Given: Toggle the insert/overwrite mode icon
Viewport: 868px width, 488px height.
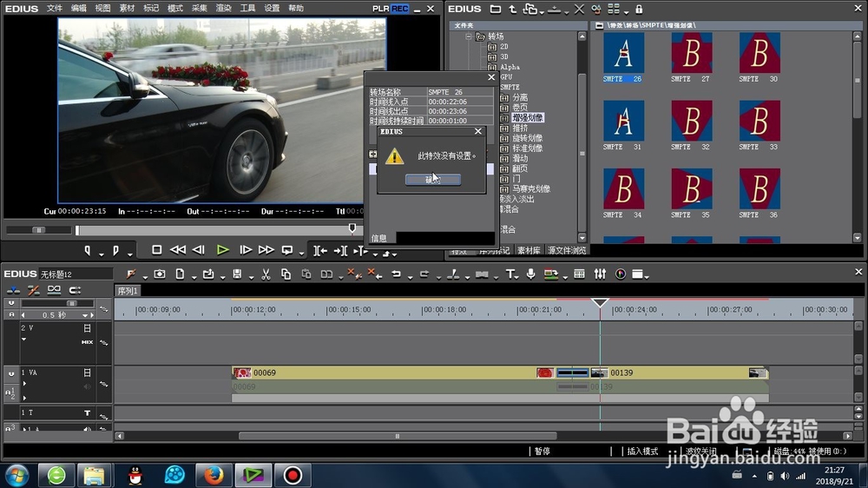Looking at the screenshot, I should point(13,290).
